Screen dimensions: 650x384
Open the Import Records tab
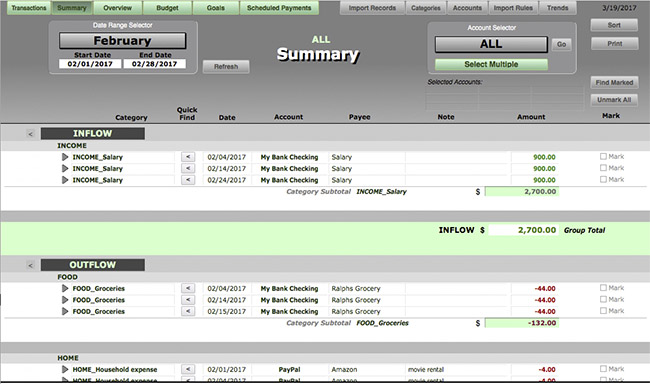click(x=372, y=8)
